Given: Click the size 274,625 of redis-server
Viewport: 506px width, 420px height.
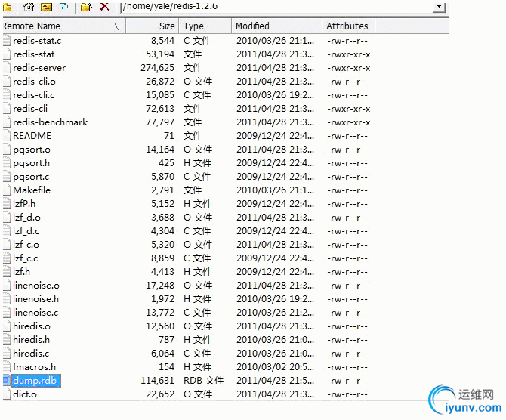Looking at the screenshot, I should tap(158, 68).
